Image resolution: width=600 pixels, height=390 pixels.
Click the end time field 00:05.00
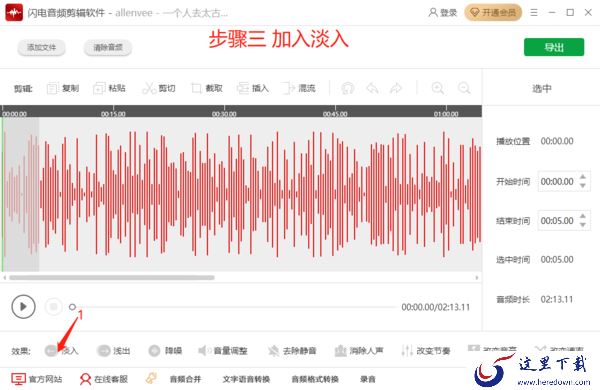(557, 221)
